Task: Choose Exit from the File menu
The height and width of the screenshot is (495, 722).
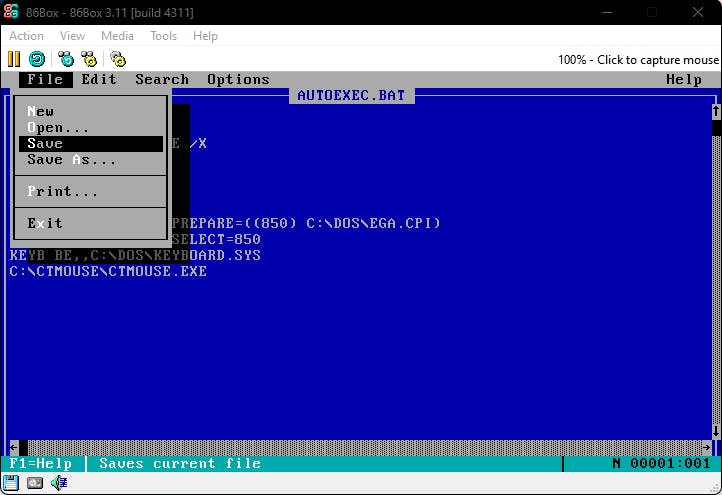Action: click(x=91, y=223)
